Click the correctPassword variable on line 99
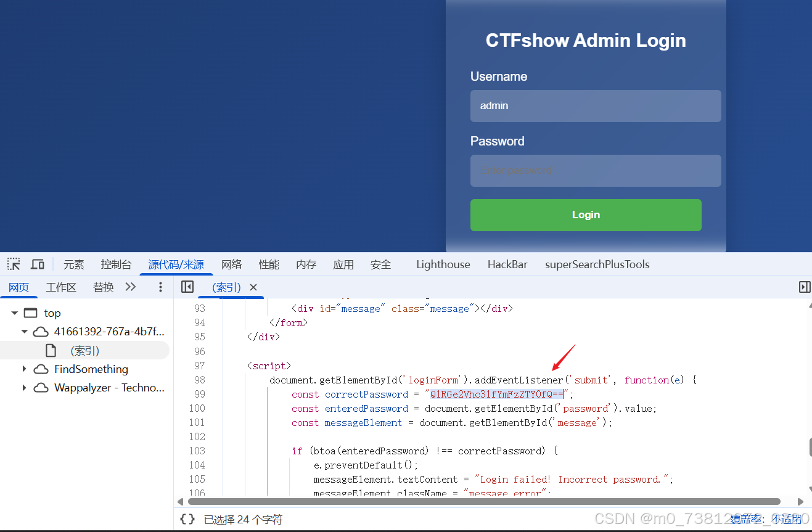The height and width of the screenshot is (532, 812). 367,395
